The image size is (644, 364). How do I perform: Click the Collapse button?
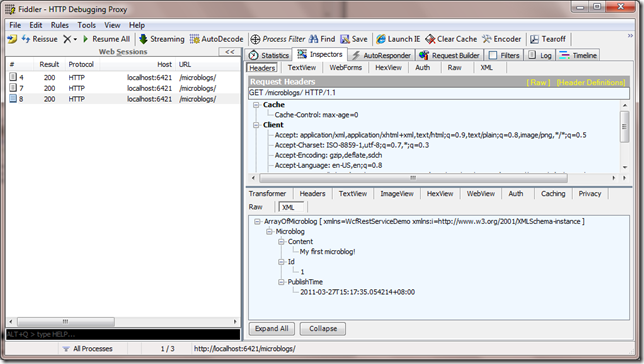tap(323, 329)
